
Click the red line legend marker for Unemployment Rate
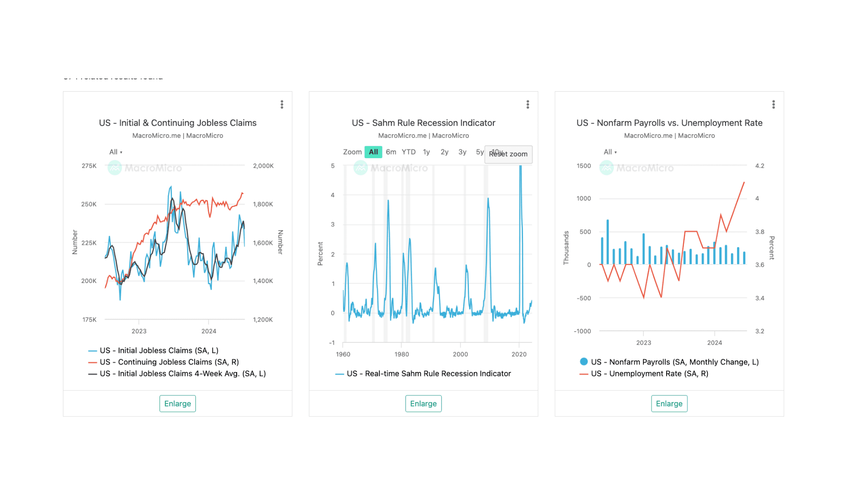[x=583, y=374]
